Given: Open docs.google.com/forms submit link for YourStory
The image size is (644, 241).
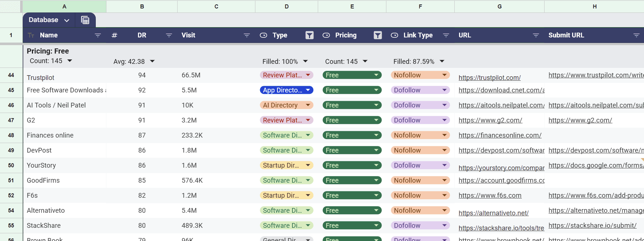Looking at the screenshot, I should pos(596,165).
